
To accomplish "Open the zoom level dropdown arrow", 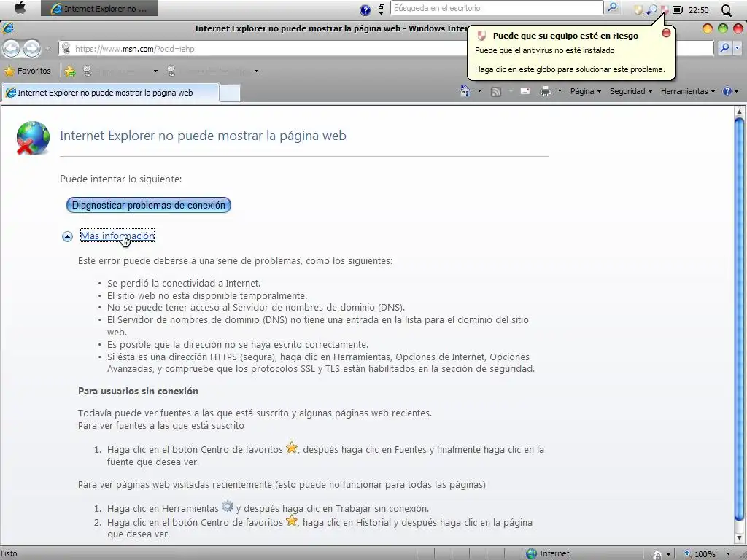I will [728, 554].
